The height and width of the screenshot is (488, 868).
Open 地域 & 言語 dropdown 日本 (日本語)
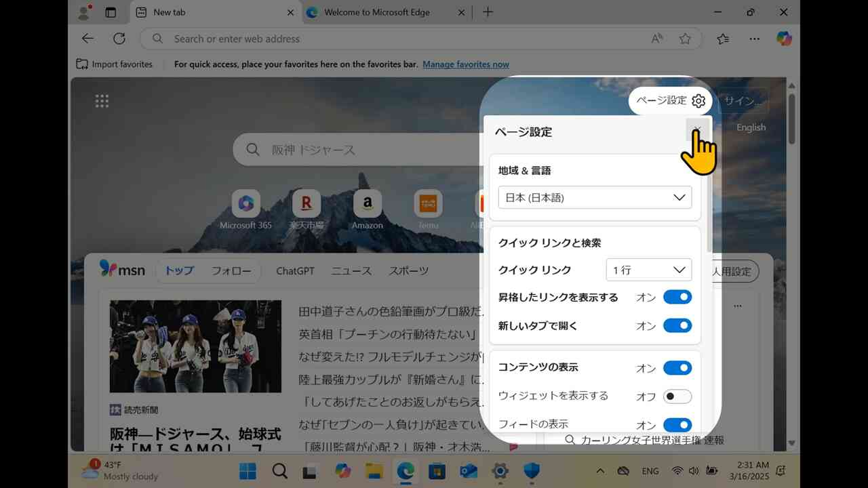tap(595, 197)
